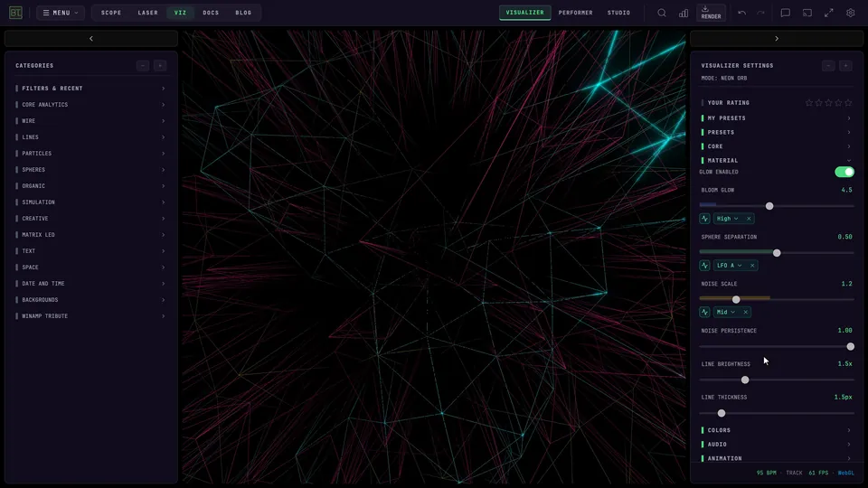Switch to Studio mode

618,13
